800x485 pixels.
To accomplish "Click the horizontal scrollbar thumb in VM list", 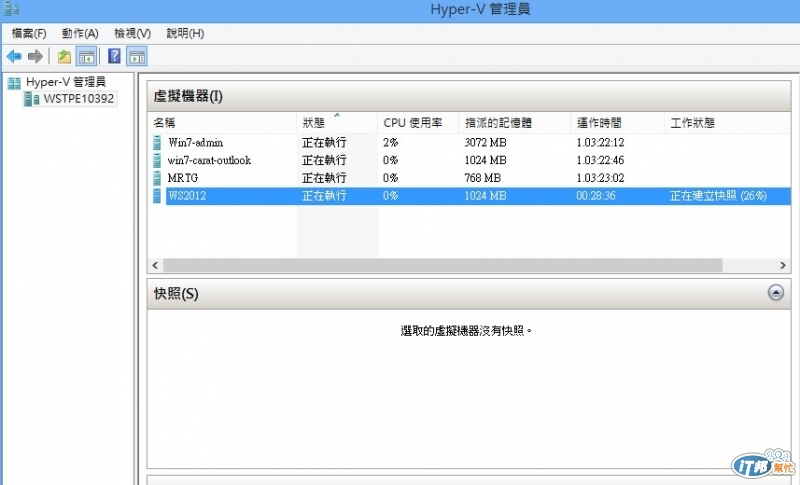I will pyautogui.click(x=442, y=265).
